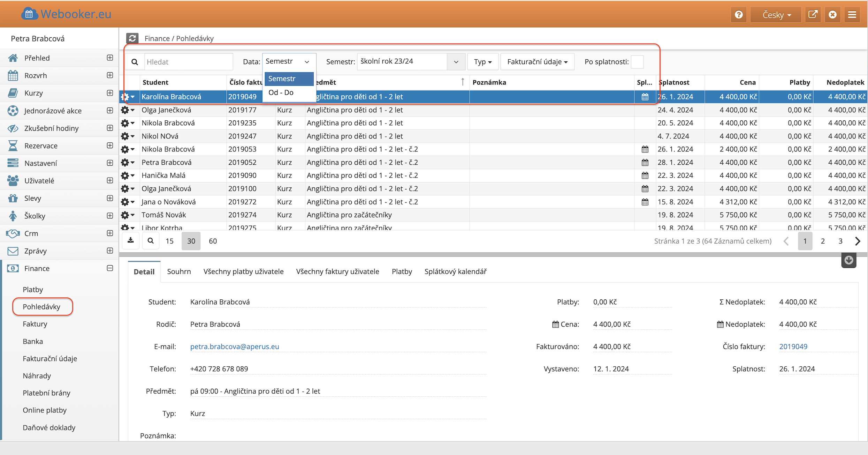Click the open-in-new-window icon in header
This screenshot has width=868, height=455.
(813, 15)
